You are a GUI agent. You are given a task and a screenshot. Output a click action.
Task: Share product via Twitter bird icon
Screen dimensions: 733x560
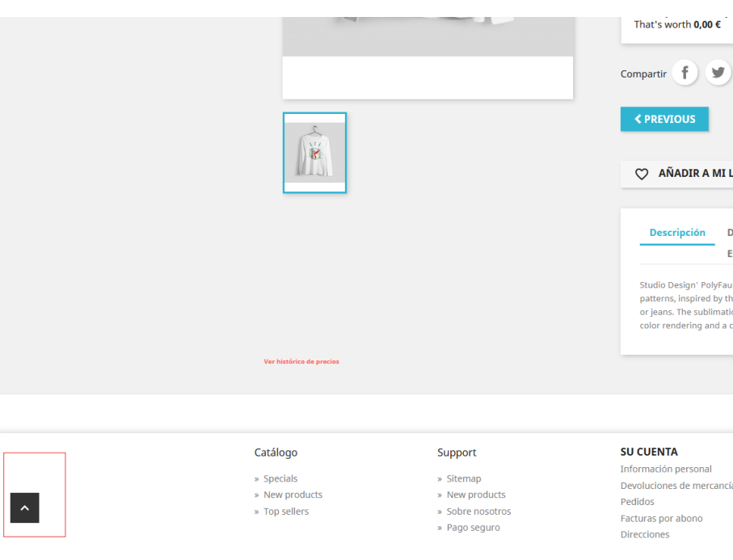(718, 73)
